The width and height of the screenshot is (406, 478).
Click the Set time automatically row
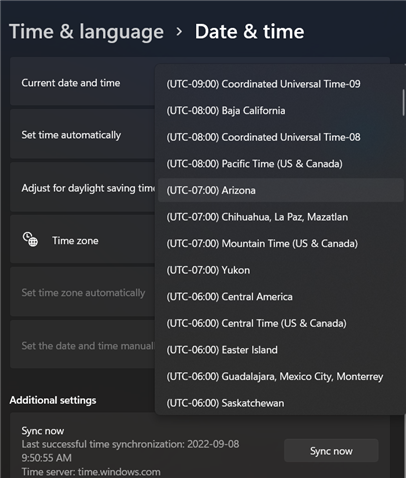click(82, 135)
